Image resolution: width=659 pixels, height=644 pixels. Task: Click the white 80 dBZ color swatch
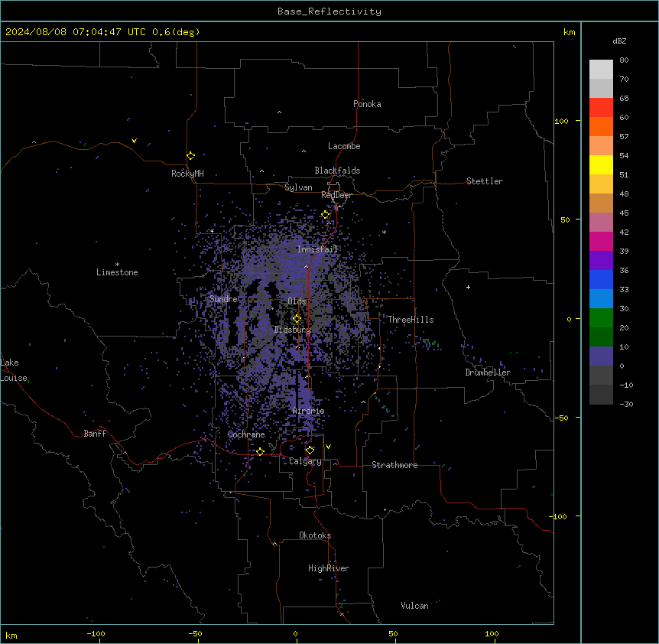[x=601, y=70]
